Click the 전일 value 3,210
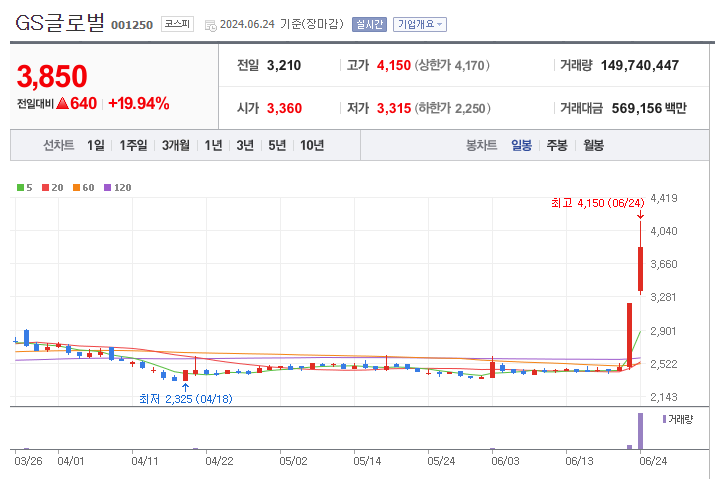 point(284,65)
